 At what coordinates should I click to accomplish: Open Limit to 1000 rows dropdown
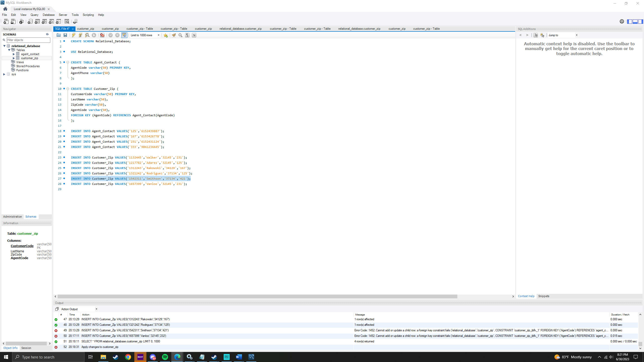(x=145, y=35)
